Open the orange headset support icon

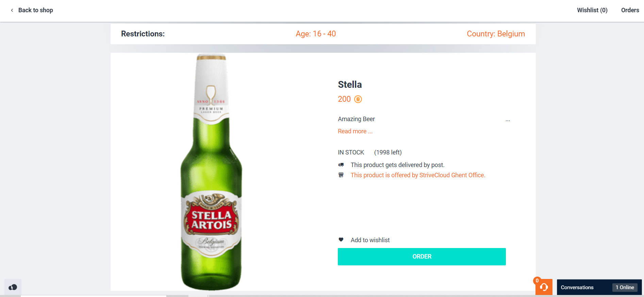click(x=544, y=287)
